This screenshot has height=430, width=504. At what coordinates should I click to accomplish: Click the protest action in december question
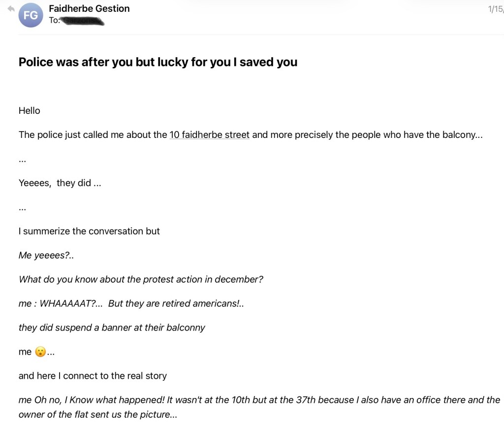(x=141, y=279)
